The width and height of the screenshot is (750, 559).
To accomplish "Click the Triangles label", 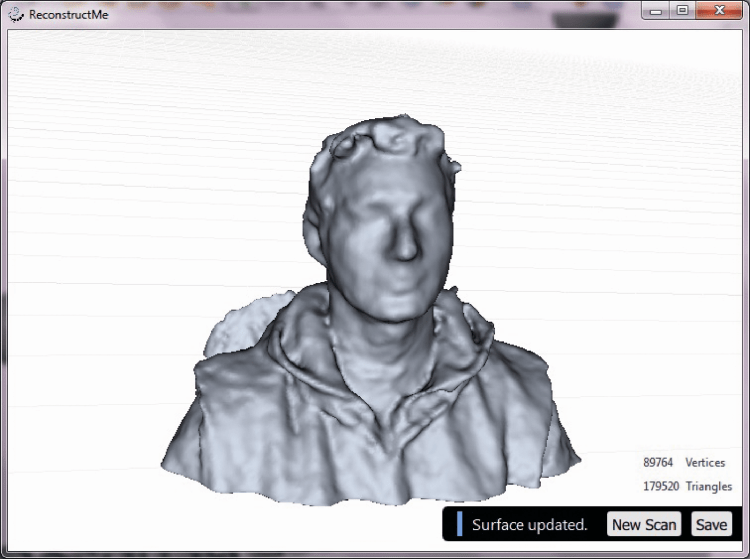I will tap(708, 486).
